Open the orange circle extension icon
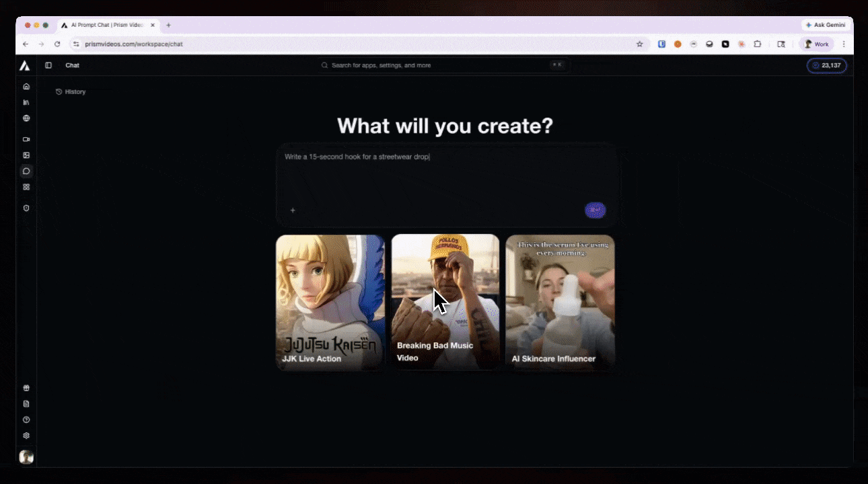868x484 pixels. pos(678,44)
